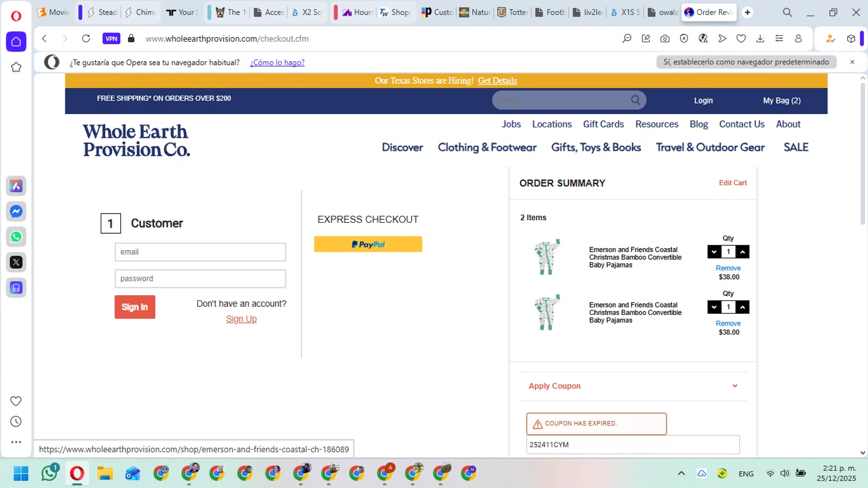Open sidebar heart favorites icon
The image size is (868, 488).
[16, 401]
